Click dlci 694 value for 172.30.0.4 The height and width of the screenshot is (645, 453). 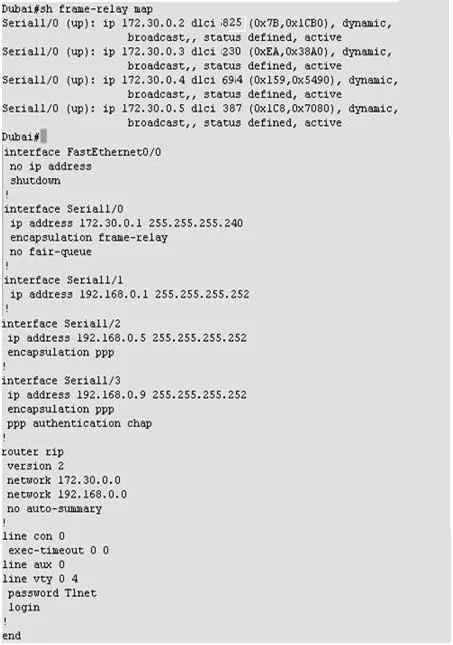point(231,80)
